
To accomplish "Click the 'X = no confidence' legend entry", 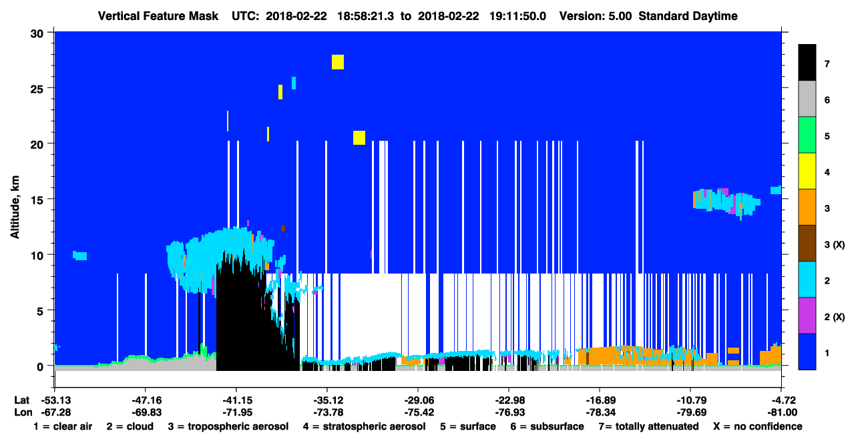I will [757, 426].
